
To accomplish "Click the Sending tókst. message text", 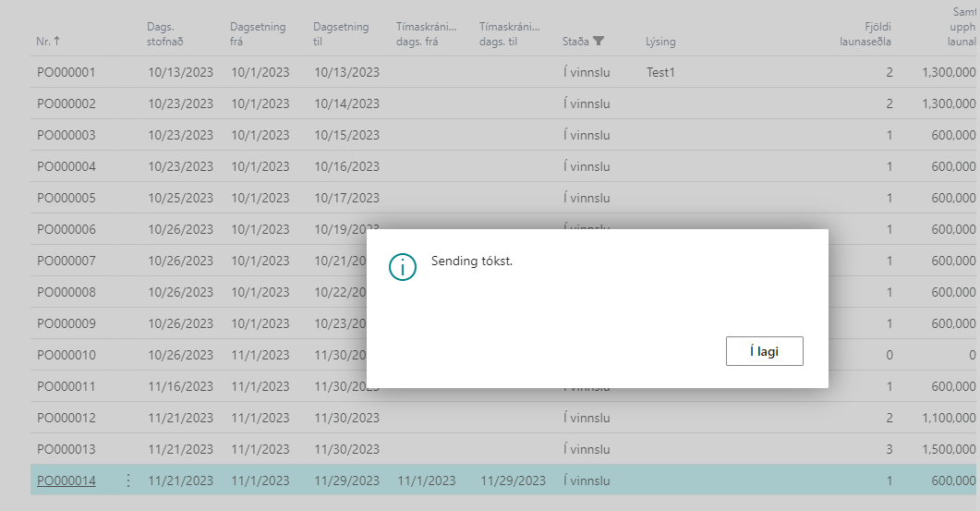I will click(x=471, y=262).
